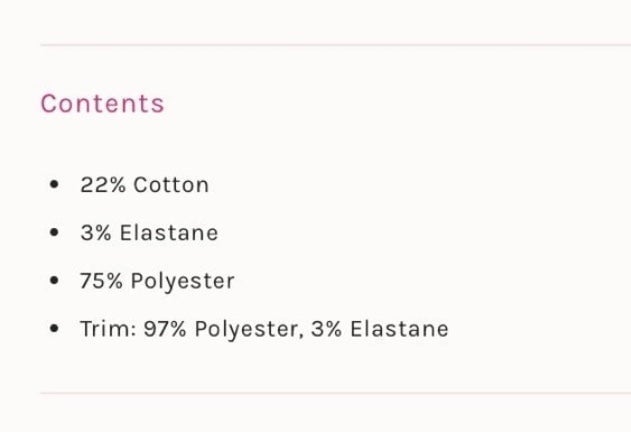Click the word Polyester in the third bullet
This screenshot has width=631, height=432.
coord(183,281)
